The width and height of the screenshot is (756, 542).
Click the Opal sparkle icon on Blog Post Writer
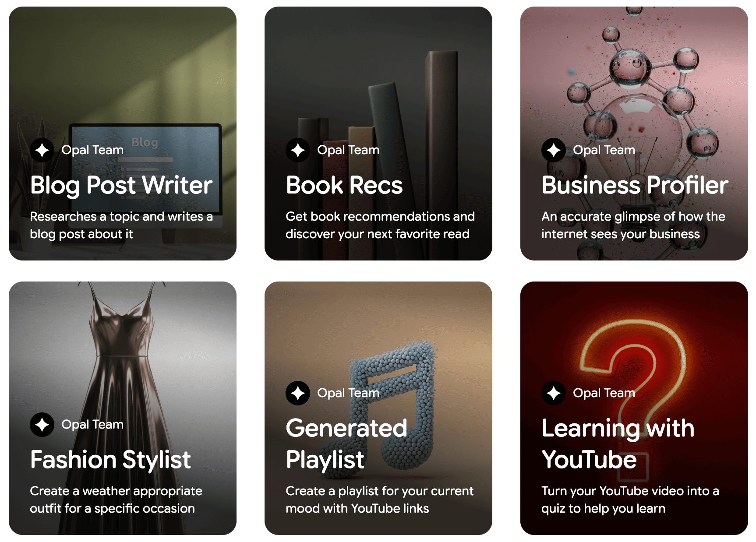pyautogui.click(x=42, y=150)
